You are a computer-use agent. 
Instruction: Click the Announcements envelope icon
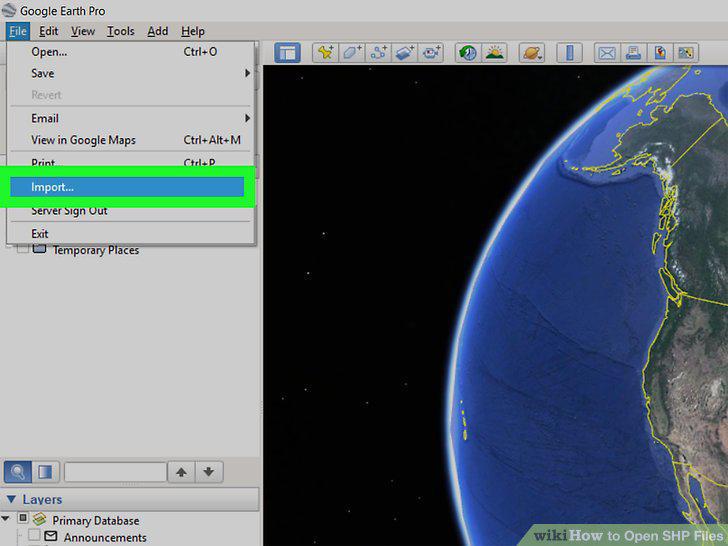click(51, 537)
